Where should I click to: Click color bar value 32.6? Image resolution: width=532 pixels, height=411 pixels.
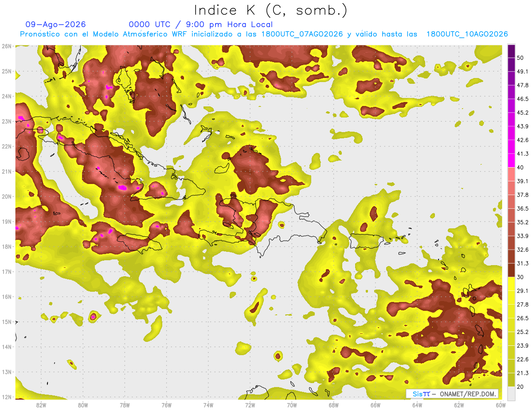pyautogui.click(x=522, y=250)
